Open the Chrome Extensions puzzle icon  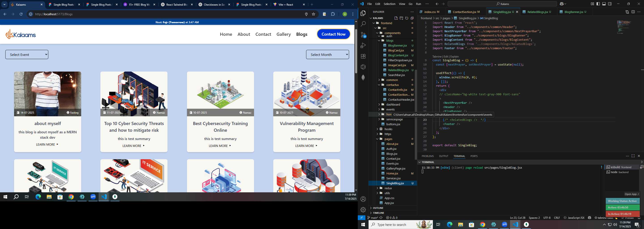(333, 14)
